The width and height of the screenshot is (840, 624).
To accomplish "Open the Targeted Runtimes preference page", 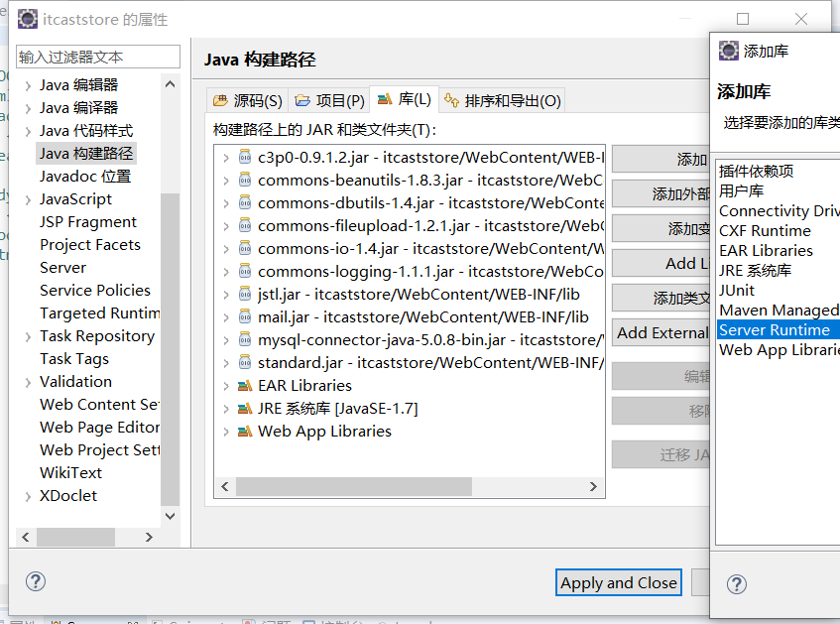I will coord(99,313).
